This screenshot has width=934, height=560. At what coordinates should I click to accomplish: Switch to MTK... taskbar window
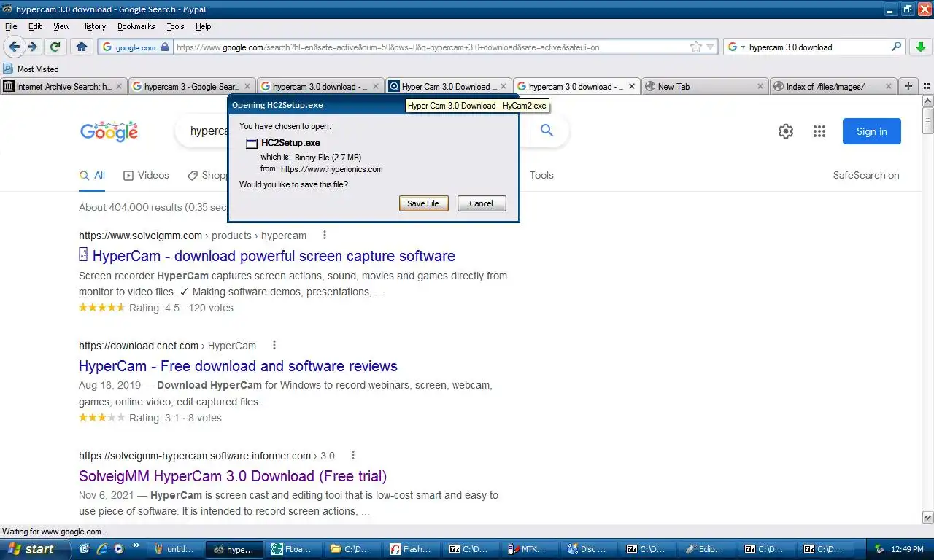coord(530,550)
